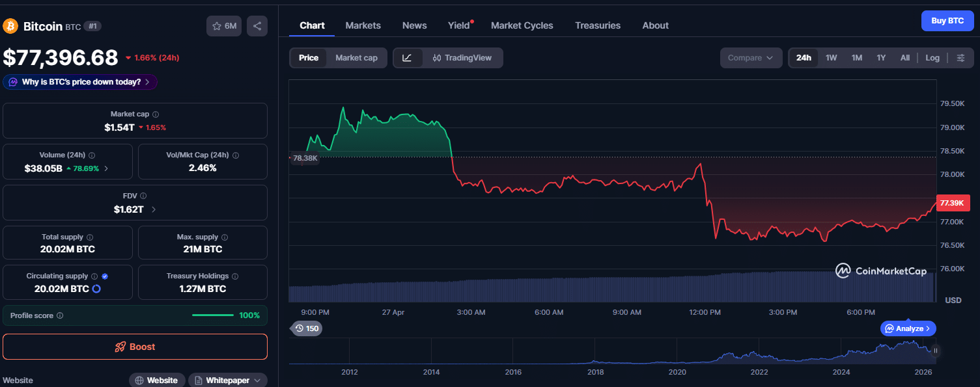Select the line chart style icon
This screenshot has height=387, width=980.
408,57
